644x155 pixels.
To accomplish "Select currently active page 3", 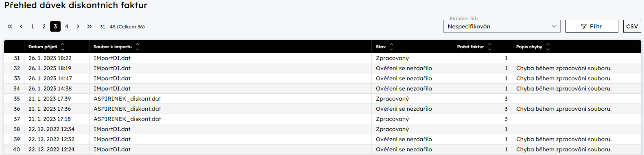I will [55, 26].
